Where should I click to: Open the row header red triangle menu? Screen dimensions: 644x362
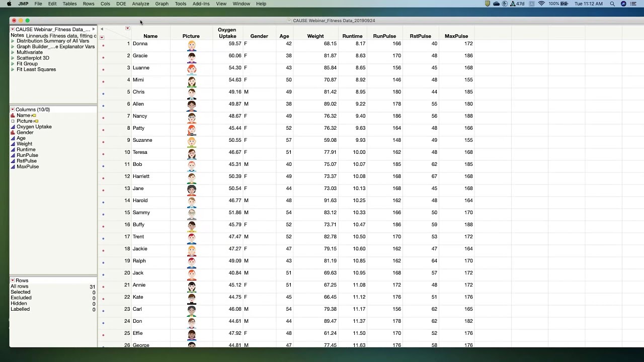(102, 38)
